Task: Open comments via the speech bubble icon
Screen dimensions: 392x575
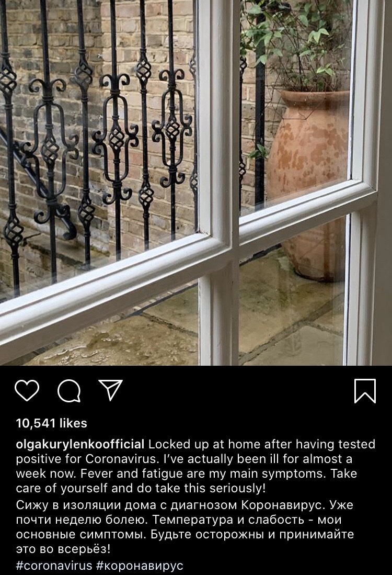Action: point(69,390)
